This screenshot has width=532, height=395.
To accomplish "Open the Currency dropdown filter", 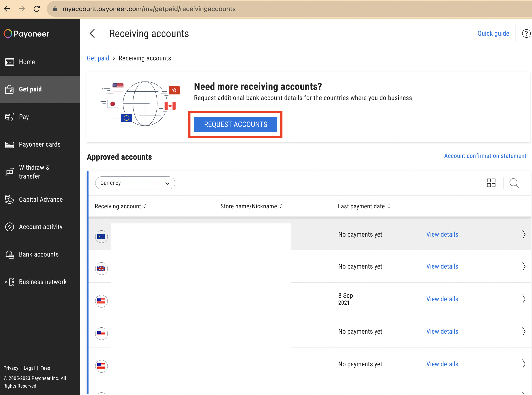I will 135,183.
